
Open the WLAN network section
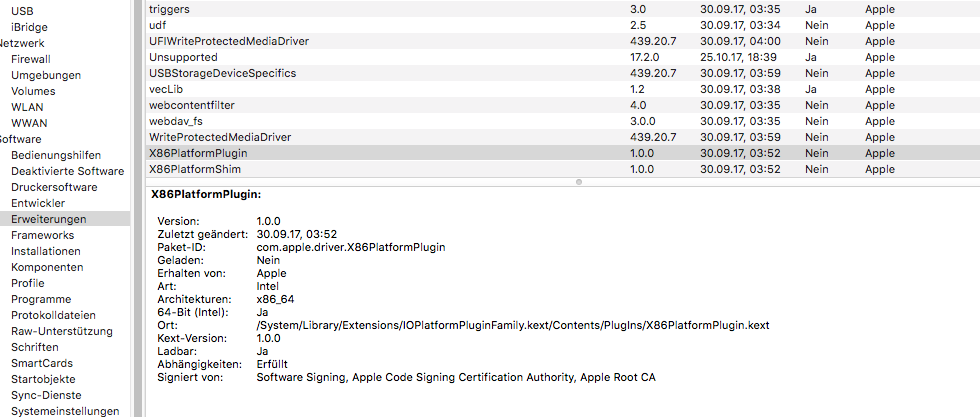[27, 107]
